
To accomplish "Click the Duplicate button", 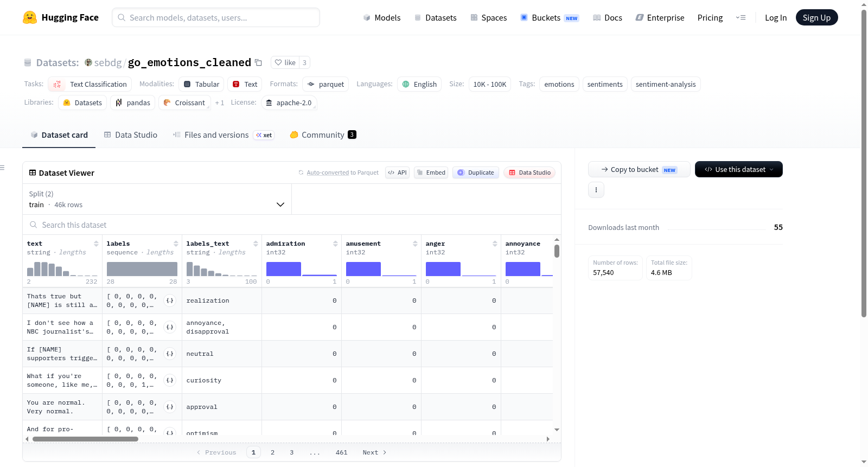I will coord(476,172).
